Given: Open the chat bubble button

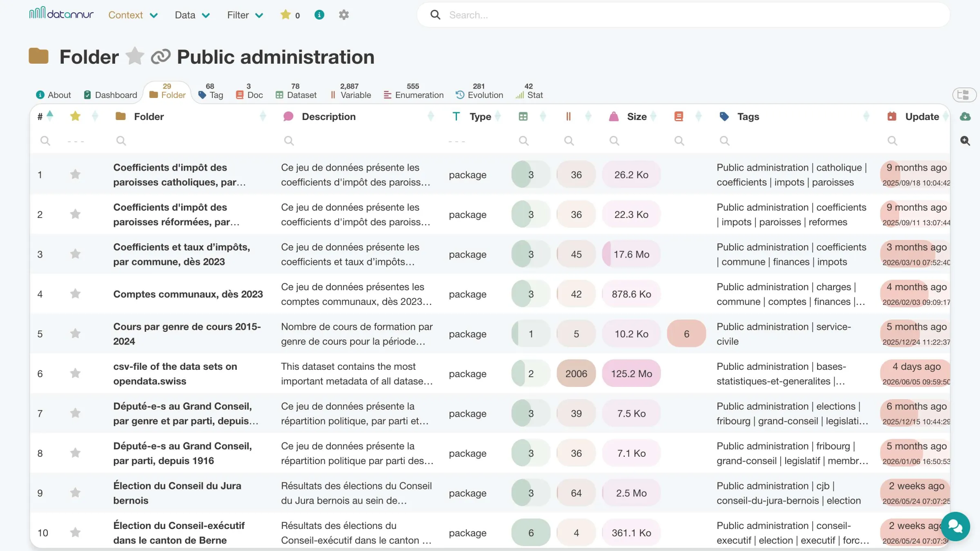Looking at the screenshot, I should click(x=955, y=526).
